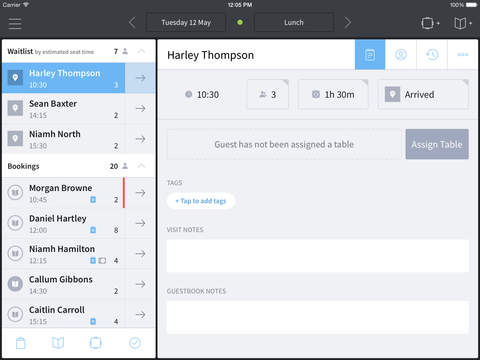Open the Tuesday 12 May date picker

coord(186,22)
